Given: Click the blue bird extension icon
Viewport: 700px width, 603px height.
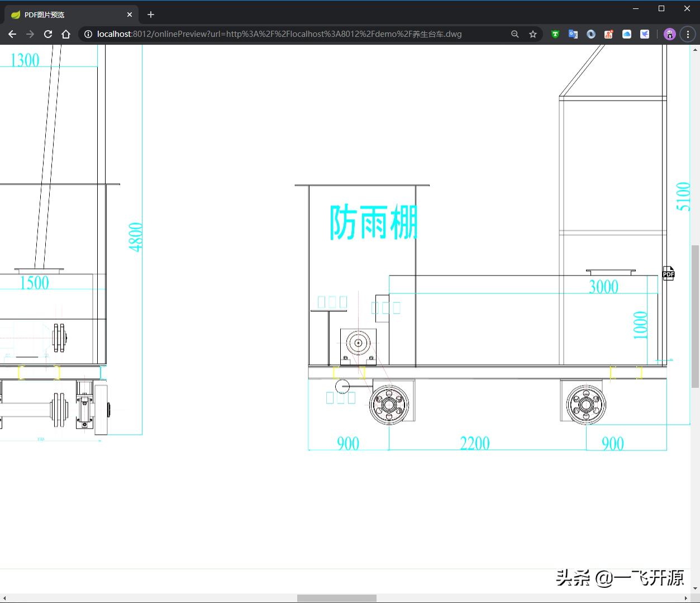Looking at the screenshot, I should click(645, 34).
